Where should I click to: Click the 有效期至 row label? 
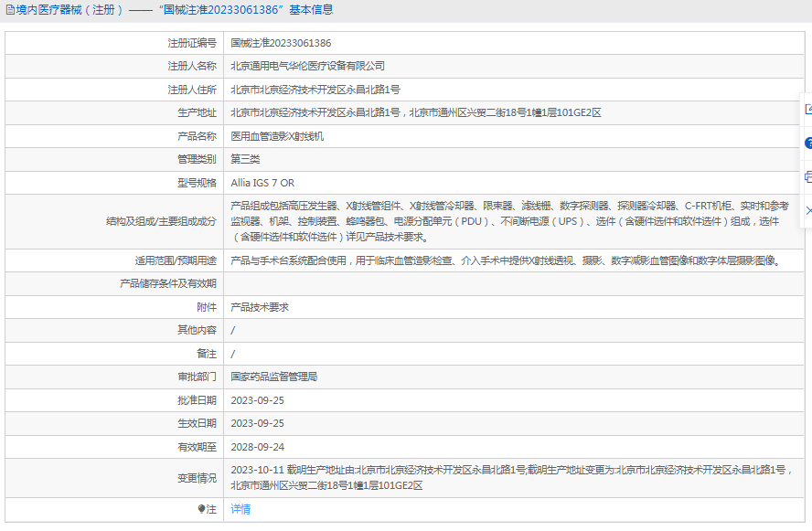197,447
